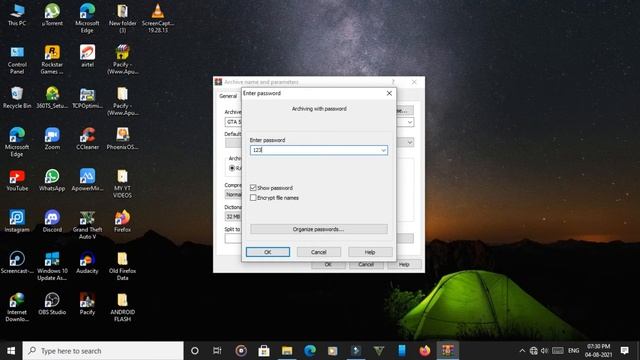Enable the Encrypt file names checkbox

[253, 198]
